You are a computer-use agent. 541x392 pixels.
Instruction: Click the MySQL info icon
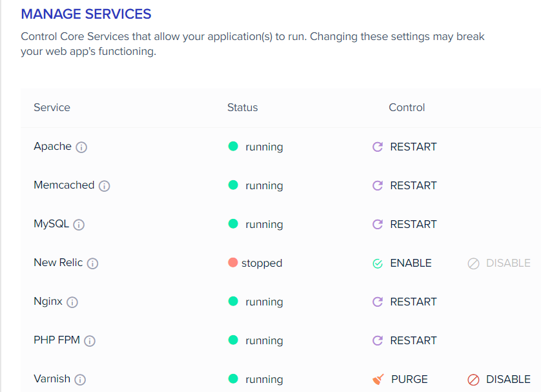click(x=79, y=225)
